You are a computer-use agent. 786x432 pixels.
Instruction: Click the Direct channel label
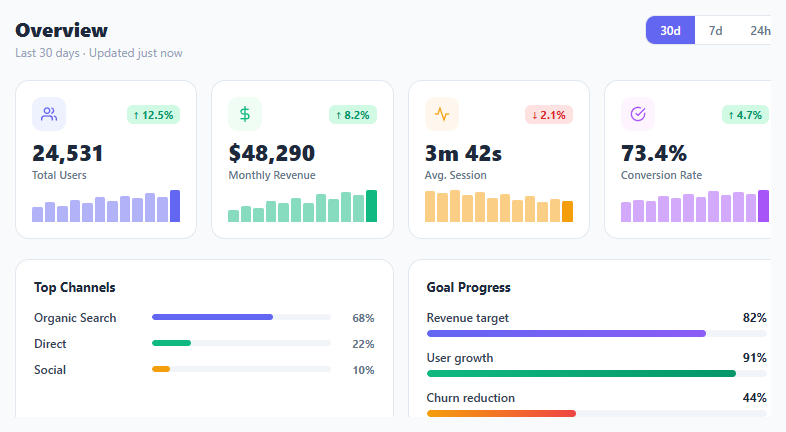(x=50, y=344)
